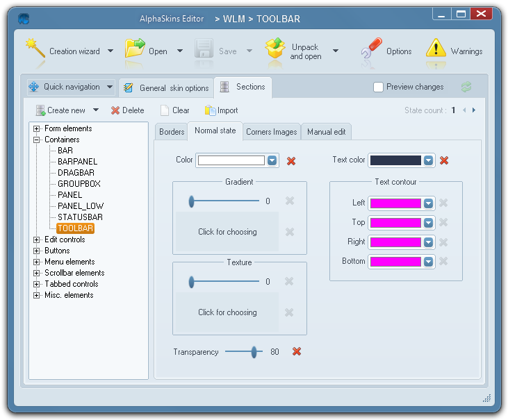The height and width of the screenshot is (420, 508).
Task: Click the Clear button
Action: point(175,110)
